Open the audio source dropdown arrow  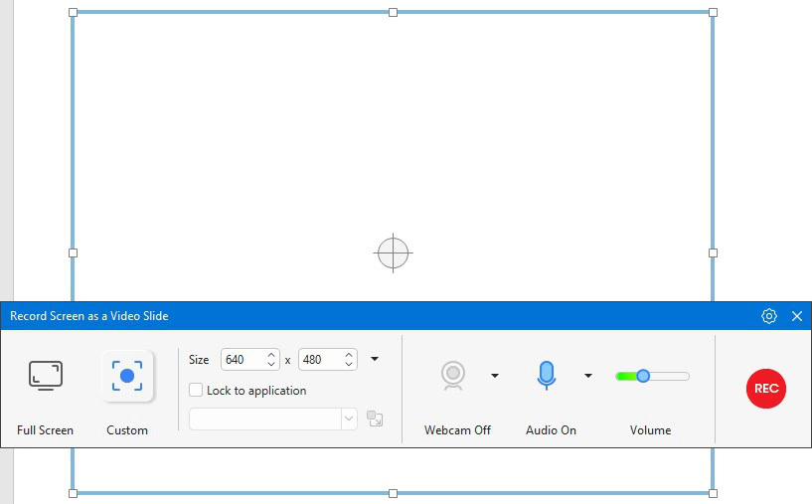pyautogui.click(x=587, y=376)
